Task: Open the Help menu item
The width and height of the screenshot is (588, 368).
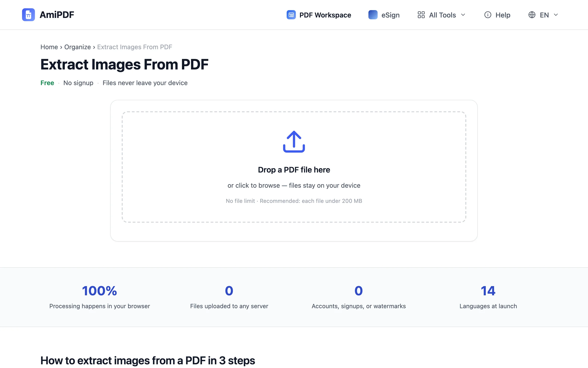Action: pyautogui.click(x=497, y=15)
